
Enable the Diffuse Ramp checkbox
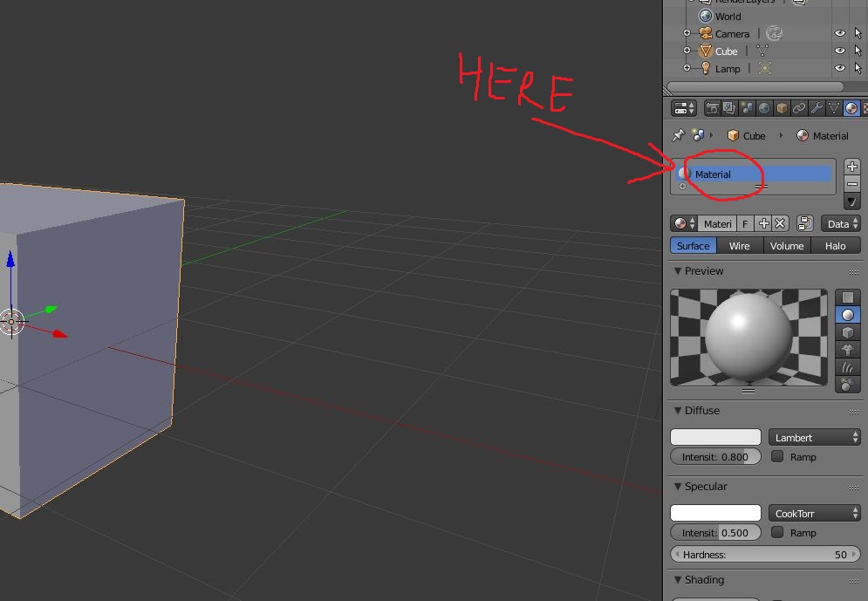777,456
